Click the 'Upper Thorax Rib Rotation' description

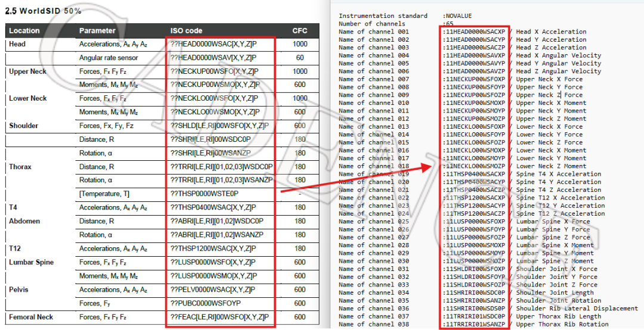(x=562, y=324)
